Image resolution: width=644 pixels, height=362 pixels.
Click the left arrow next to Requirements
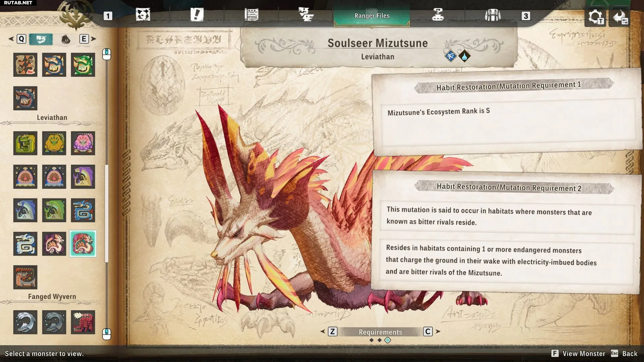pos(323,331)
